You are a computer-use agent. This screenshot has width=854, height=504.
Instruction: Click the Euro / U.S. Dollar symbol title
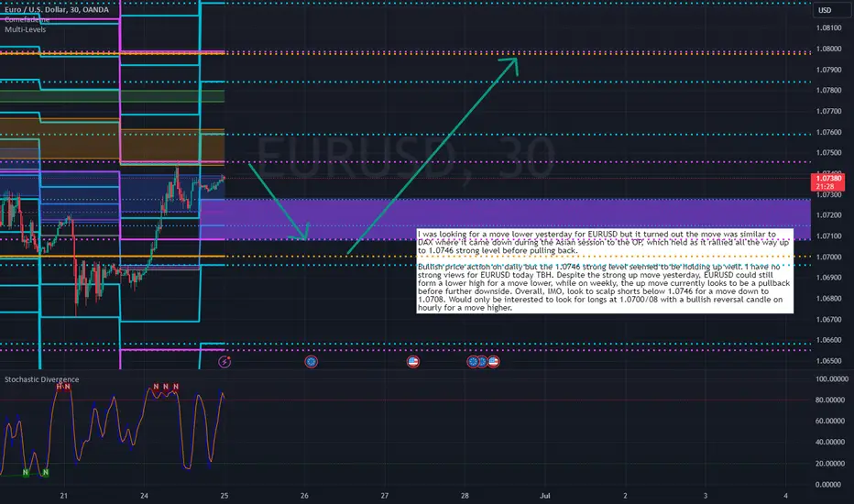pyautogui.click(x=56, y=9)
